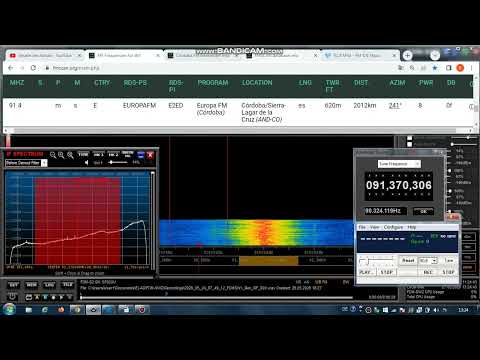Image resolution: width=480 pixels, height=360 pixels.
Task: Click the MHZ column header
Action: [x=17, y=83]
